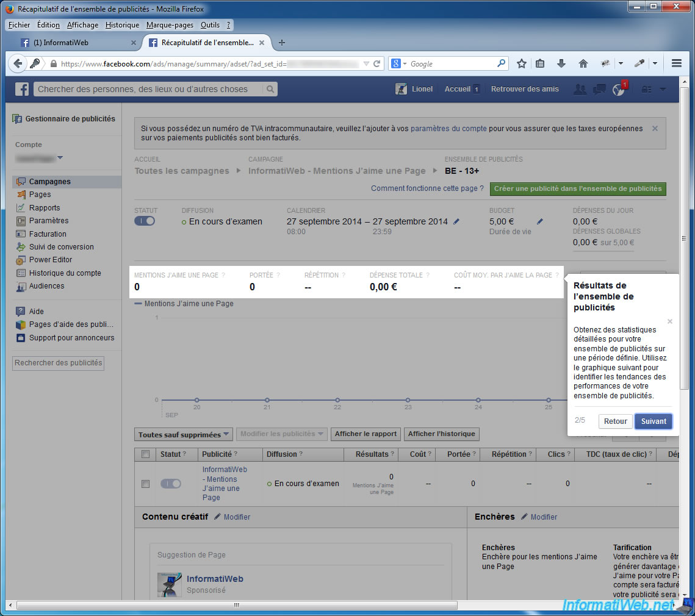695x616 pixels.
Task: Edit the calendar dates with the pencil
Action: point(456,221)
